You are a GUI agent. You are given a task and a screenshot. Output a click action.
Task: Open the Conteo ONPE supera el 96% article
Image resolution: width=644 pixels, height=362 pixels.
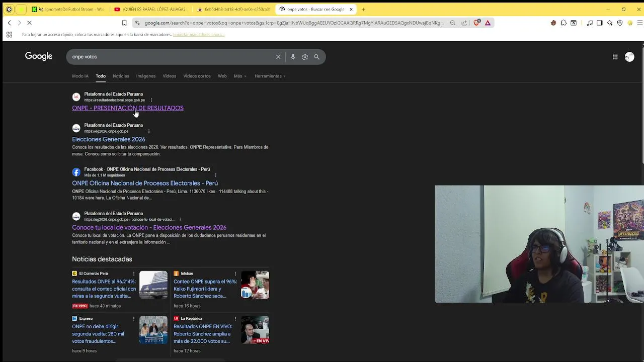point(205,289)
